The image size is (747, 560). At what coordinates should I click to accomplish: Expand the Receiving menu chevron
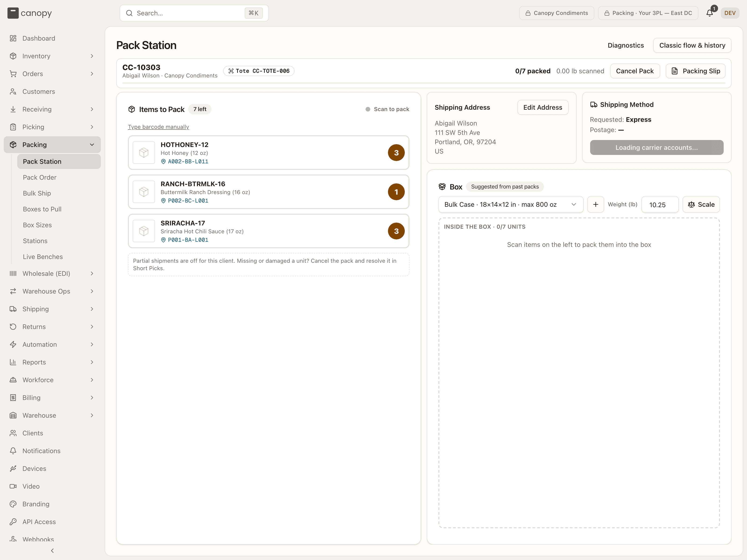(x=92, y=109)
